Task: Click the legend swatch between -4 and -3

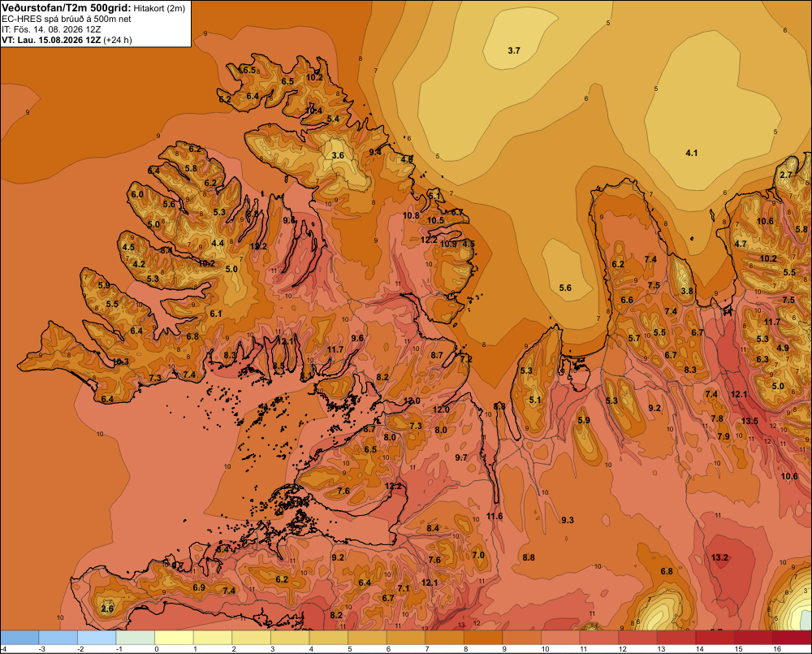Action: [x=19, y=638]
